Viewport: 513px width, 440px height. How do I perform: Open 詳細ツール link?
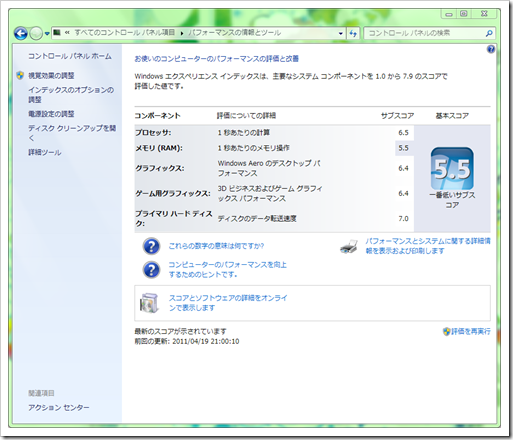(x=45, y=152)
